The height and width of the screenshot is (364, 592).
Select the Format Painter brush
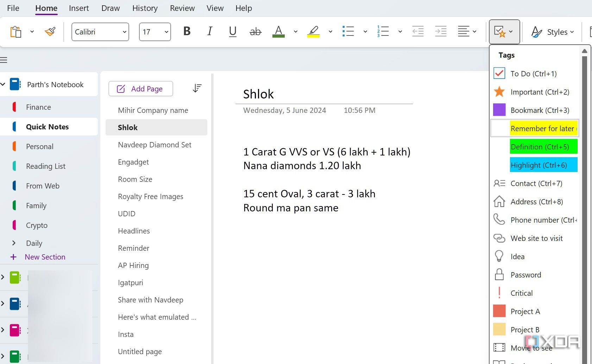(x=50, y=32)
